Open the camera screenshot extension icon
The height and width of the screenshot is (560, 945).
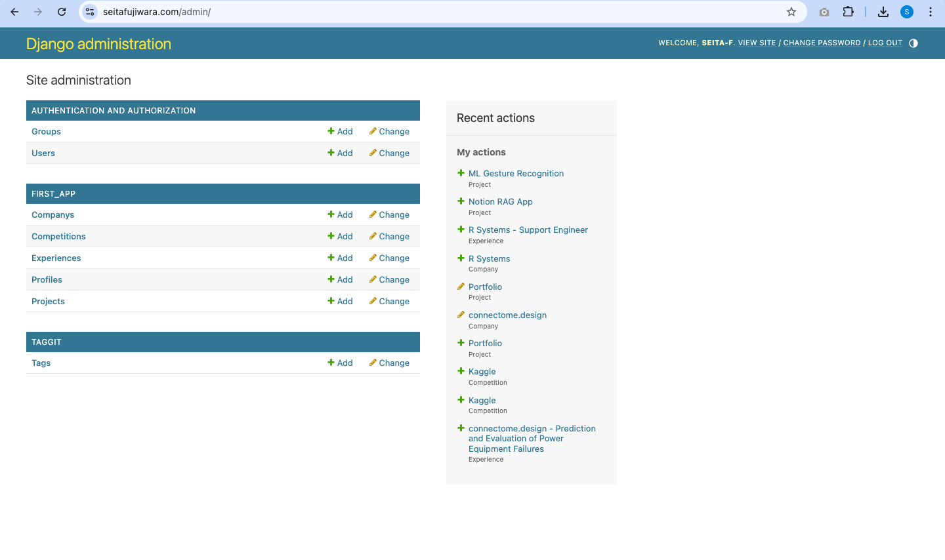(x=824, y=12)
